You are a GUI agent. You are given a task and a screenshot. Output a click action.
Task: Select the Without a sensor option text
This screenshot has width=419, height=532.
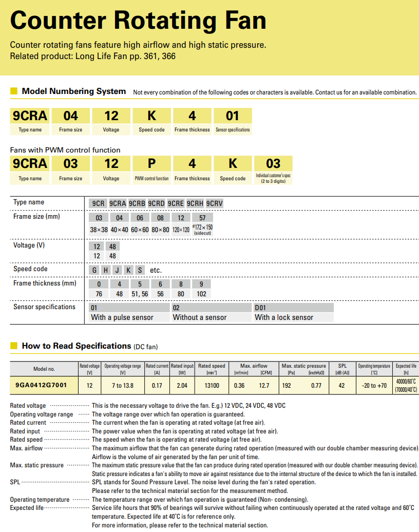200,317
